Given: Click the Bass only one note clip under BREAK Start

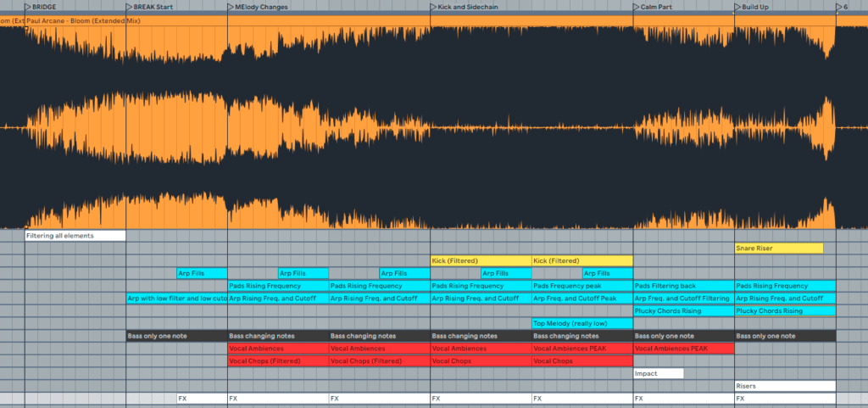Looking at the screenshot, I should point(176,336).
